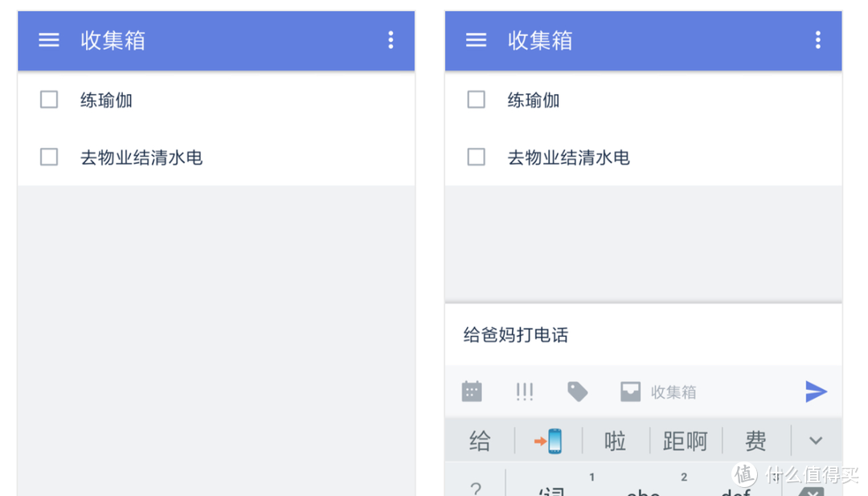Open more options in left screen header

pyautogui.click(x=391, y=40)
